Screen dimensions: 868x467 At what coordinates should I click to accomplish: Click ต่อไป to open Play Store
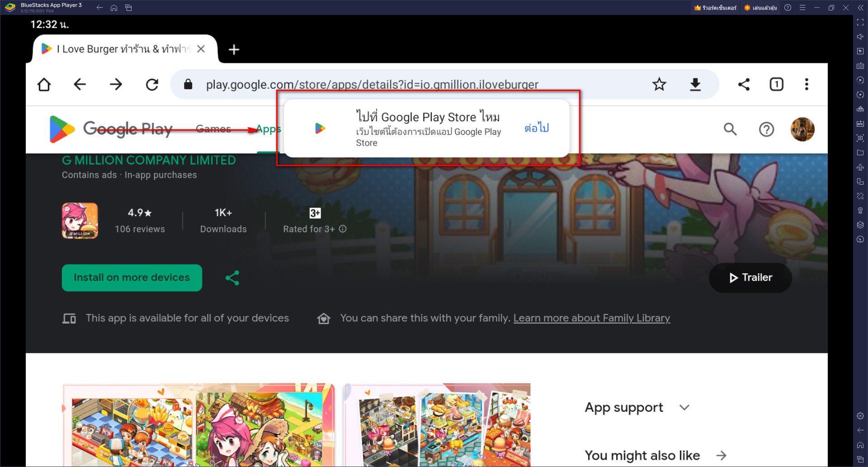point(537,128)
